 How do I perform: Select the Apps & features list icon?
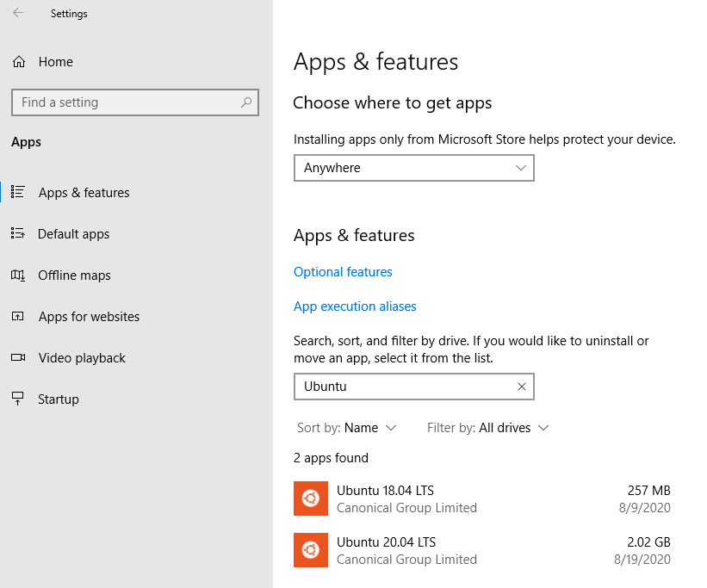[18, 192]
